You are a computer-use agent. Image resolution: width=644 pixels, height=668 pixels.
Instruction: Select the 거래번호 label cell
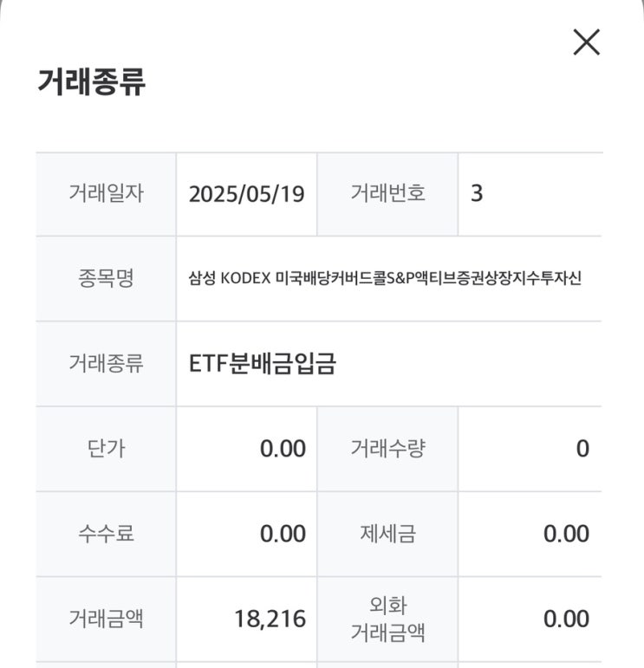click(387, 193)
